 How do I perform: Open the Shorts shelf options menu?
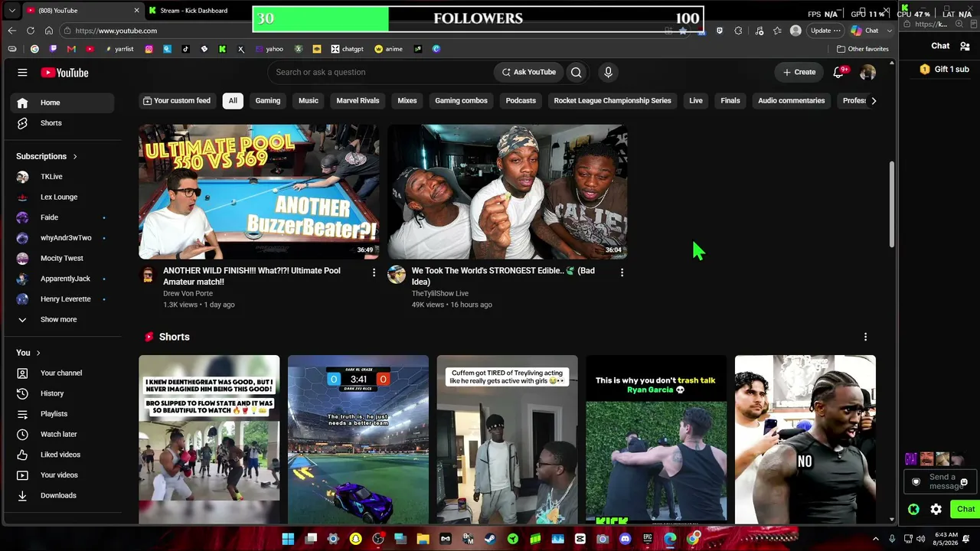[x=865, y=337]
